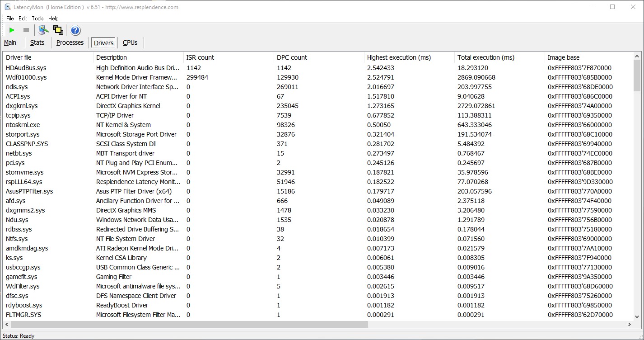Click the LatencyMon app icon in the title bar
The height and width of the screenshot is (340, 644).
(x=8, y=7)
